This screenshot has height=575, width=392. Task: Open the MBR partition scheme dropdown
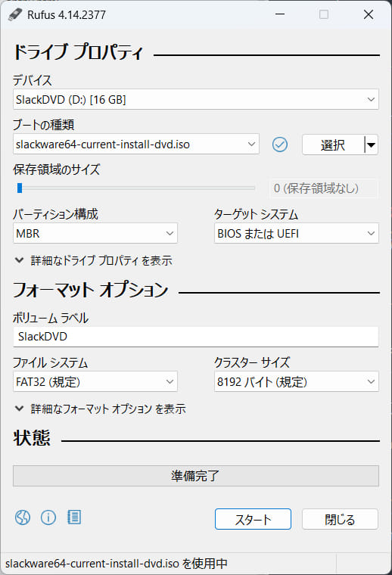95,233
